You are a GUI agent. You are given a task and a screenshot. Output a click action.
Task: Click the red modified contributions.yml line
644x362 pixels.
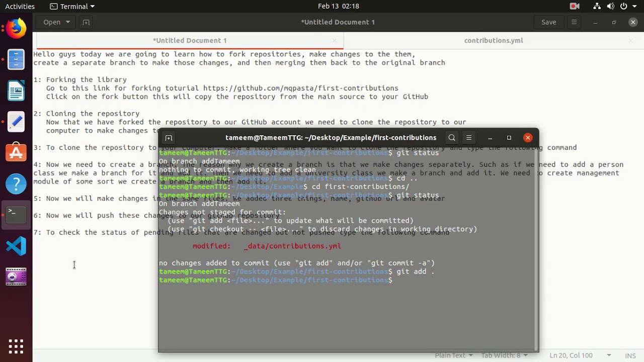[x=267, y=246]
